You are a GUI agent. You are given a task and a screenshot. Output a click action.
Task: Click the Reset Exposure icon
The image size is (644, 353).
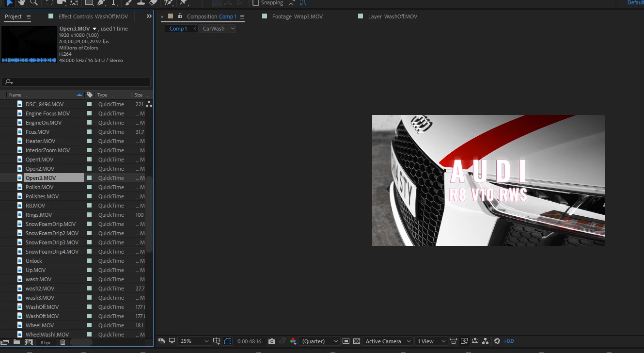pyautogui.click(x=497, y=341)
